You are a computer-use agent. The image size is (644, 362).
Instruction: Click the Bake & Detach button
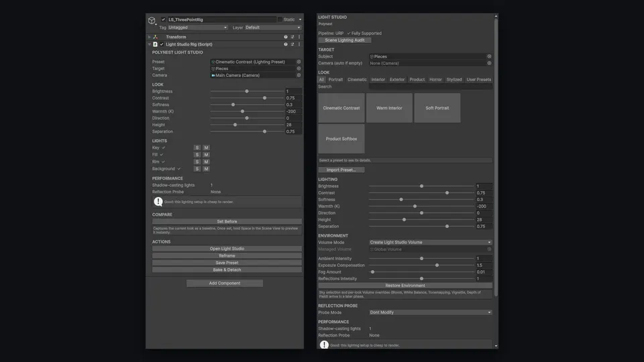click(227, 269)
